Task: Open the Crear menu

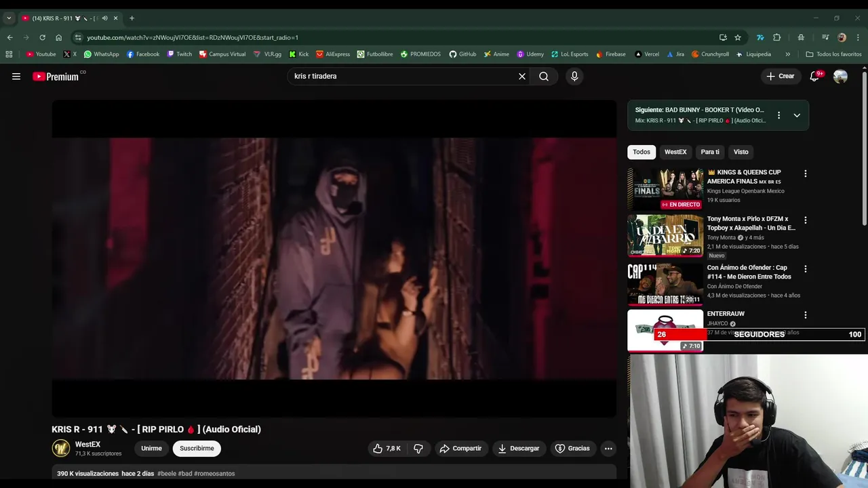Action: [780, 77]
